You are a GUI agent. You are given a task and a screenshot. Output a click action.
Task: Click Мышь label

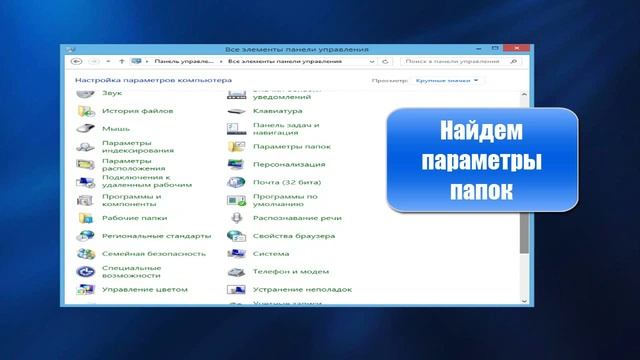pyautogui.click(x=116, y=129)
